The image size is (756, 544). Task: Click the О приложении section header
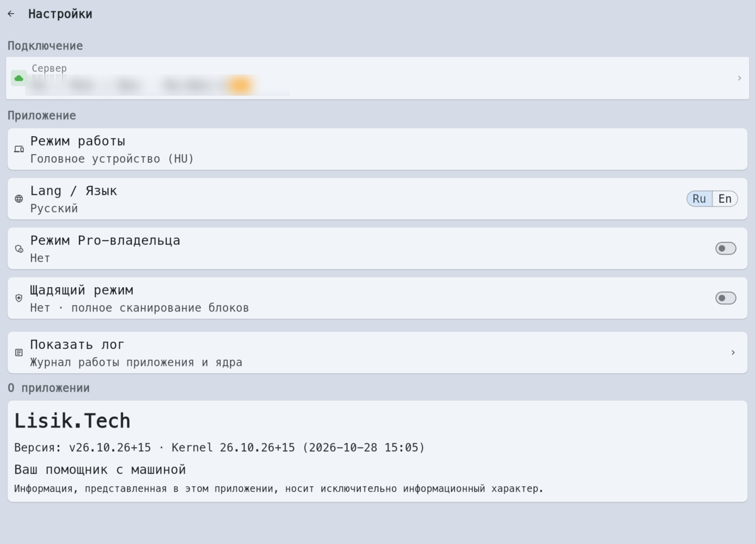click(x=49, y=388)
